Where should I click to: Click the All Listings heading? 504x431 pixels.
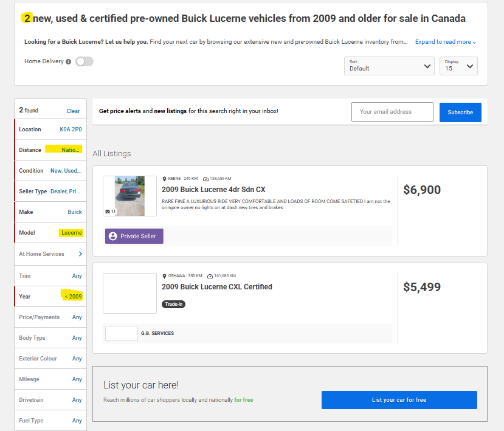tap(112, 154)
